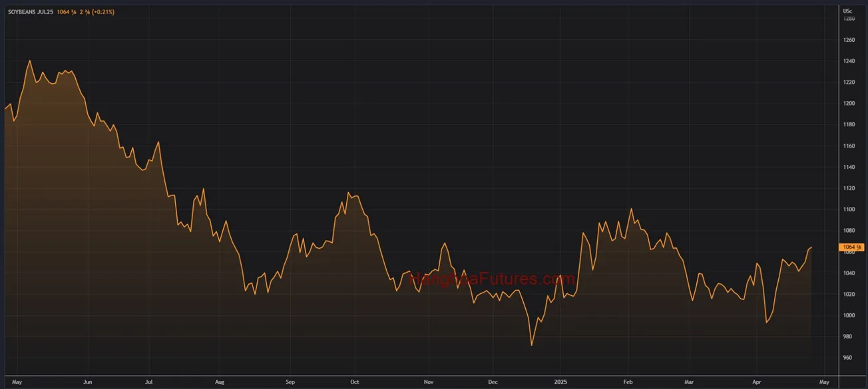The image size is (868, 389).
Task: Click the Dec marker on time axis
Action: tap(493, 382)
